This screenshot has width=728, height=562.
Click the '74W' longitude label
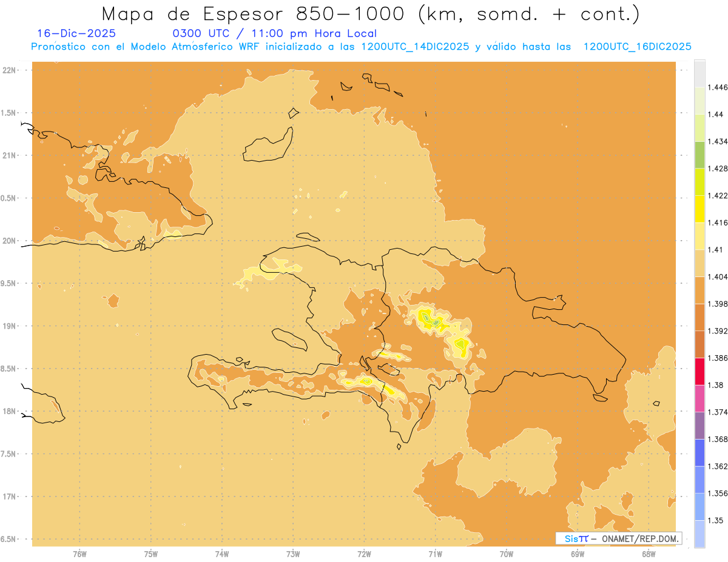[x=222, y=554]
